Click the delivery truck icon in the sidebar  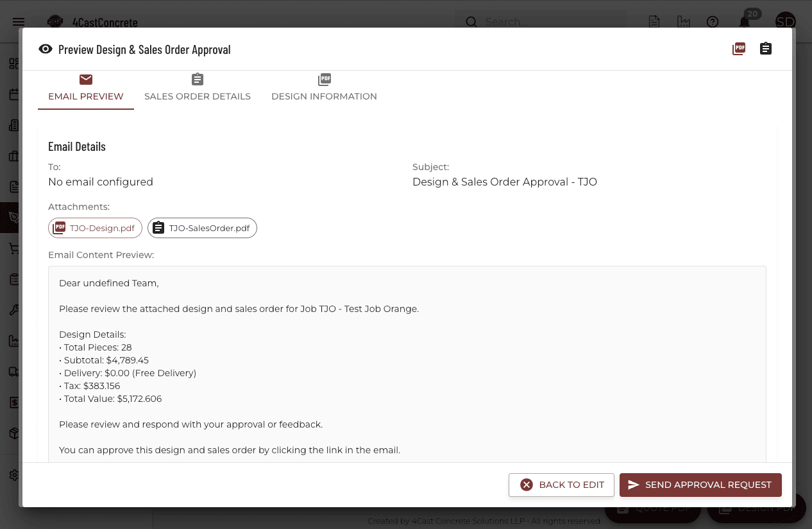tap(13, 372)
